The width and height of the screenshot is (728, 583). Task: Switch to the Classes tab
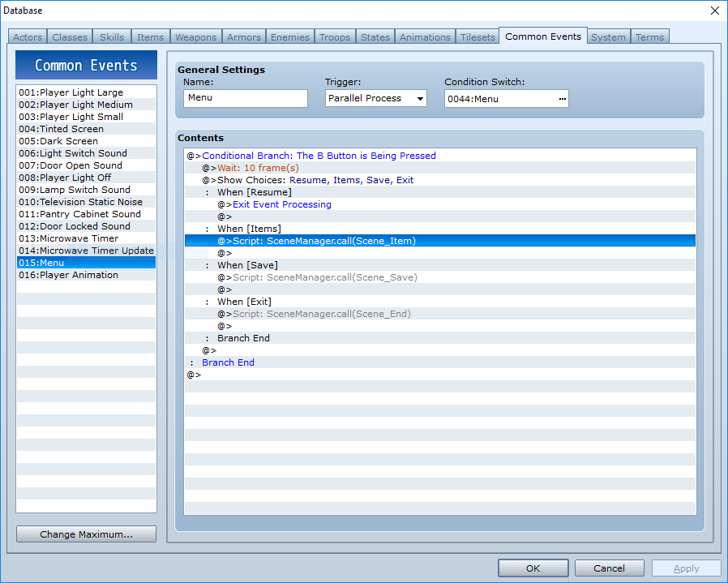coord(70,37)
